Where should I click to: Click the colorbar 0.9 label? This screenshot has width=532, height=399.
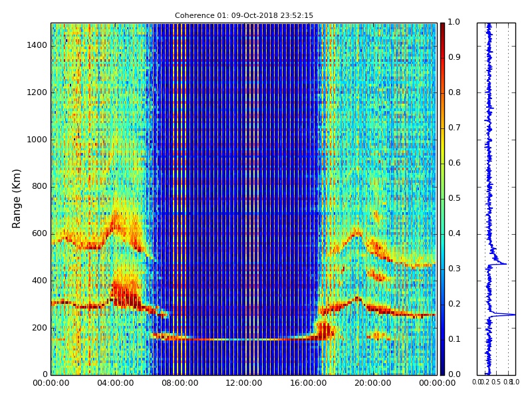[x=454, y=57]
